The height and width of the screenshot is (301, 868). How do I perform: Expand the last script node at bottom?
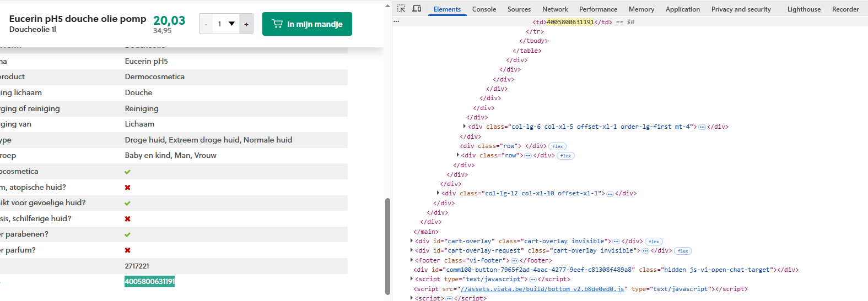(412, 298)
